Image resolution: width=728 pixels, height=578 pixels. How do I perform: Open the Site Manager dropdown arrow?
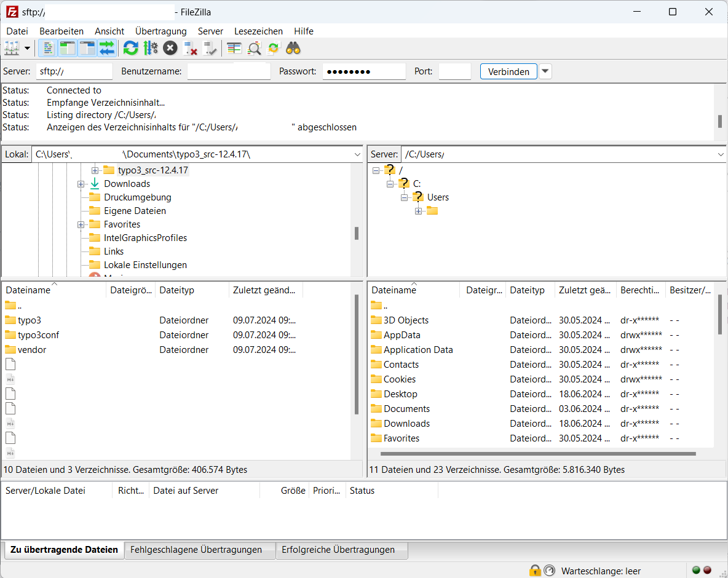[x=28, y=49]
